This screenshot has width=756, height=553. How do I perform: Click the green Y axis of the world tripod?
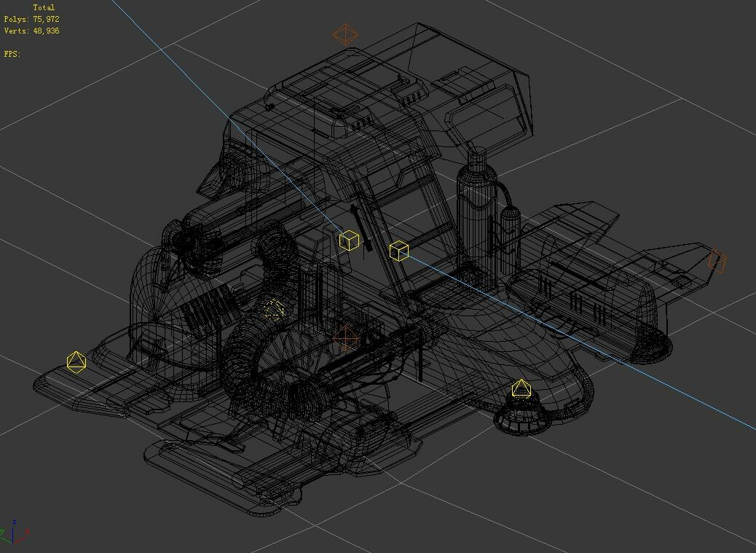pyautogui.click(x=4, y=536)
